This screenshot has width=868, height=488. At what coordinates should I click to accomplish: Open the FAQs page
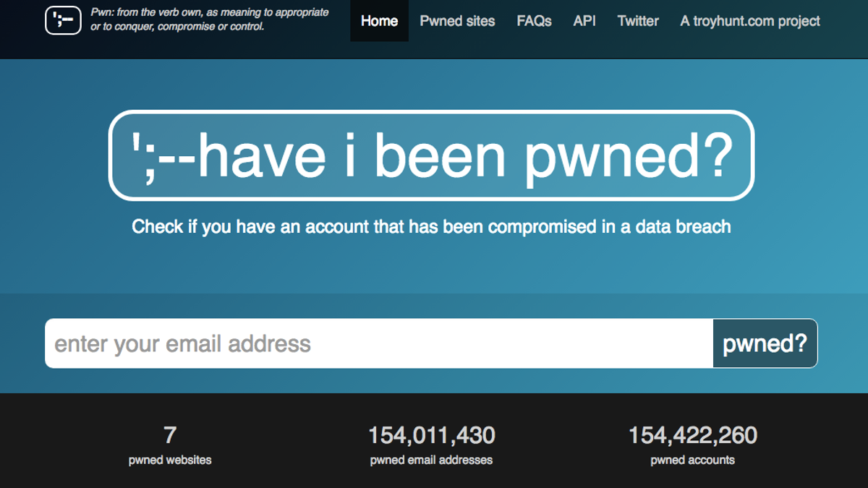(535, 21)
